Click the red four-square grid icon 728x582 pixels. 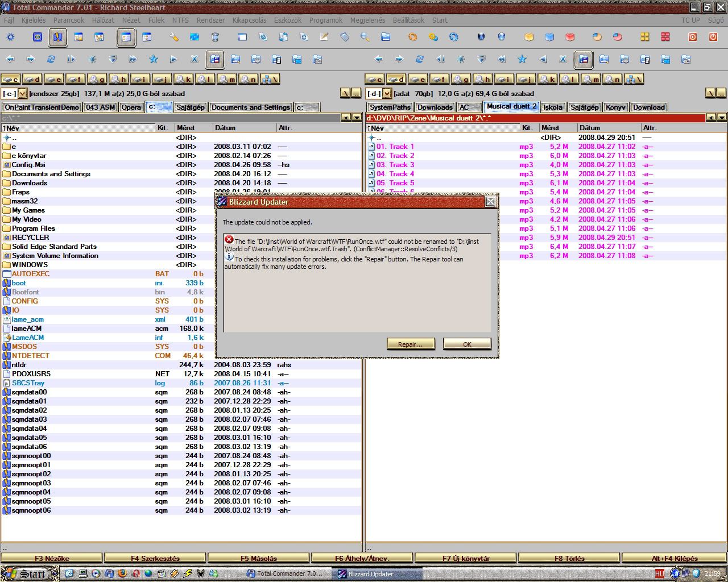pyautogui.click(x=665, y=38)
